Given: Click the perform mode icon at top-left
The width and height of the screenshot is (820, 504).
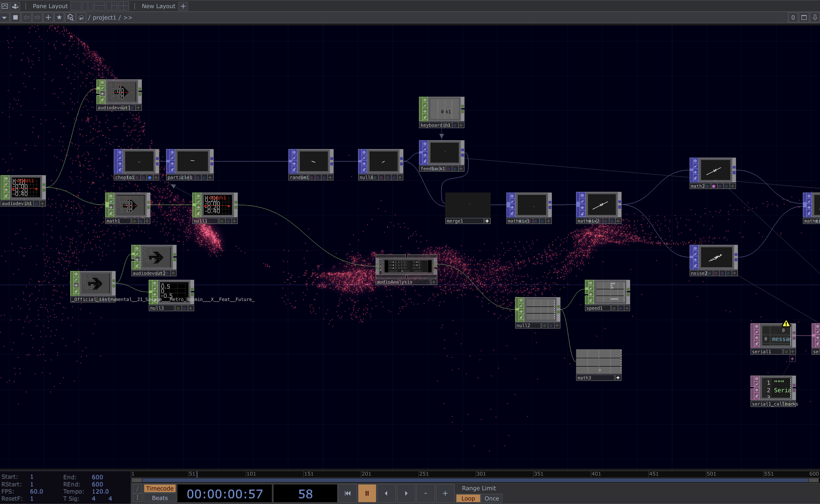Looking at the screenshot, I should (5, 6).
